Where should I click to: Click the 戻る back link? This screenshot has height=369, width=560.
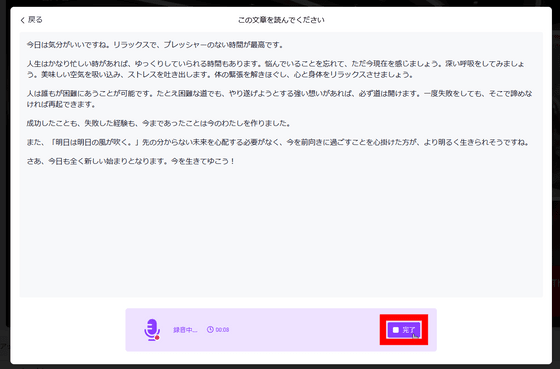tap(31, 20)
